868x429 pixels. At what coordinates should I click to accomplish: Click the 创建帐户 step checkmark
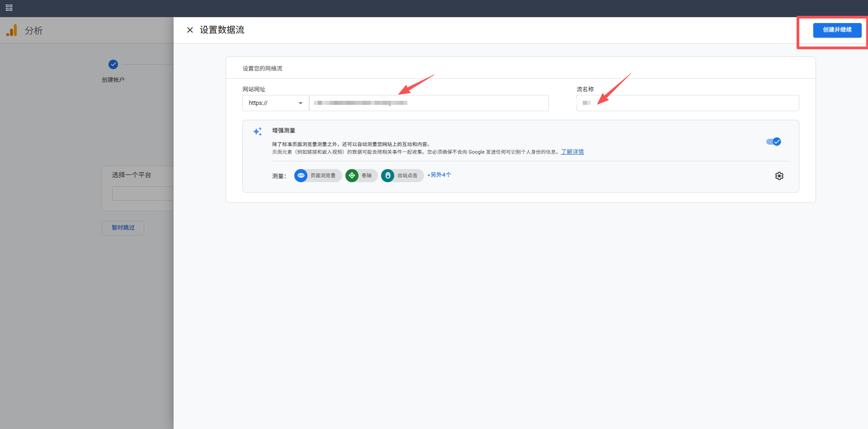(x=113, y=64)
